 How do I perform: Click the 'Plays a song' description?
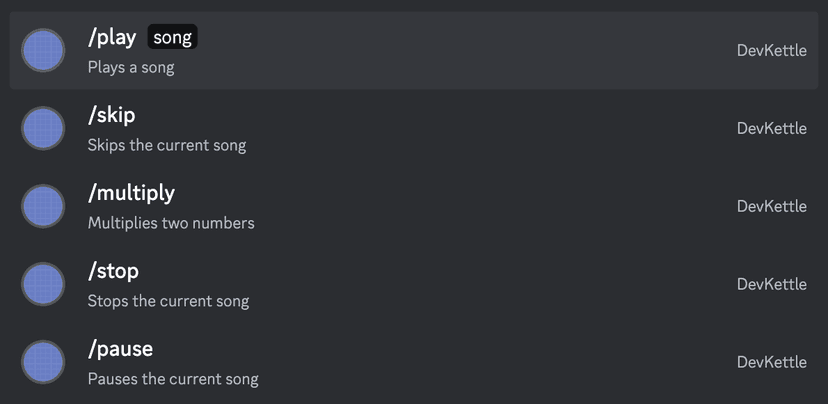(131, 68)
